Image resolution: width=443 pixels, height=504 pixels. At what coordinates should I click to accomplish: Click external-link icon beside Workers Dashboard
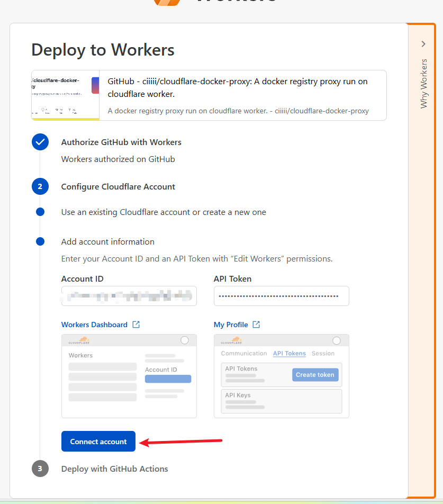pos(136,325)
